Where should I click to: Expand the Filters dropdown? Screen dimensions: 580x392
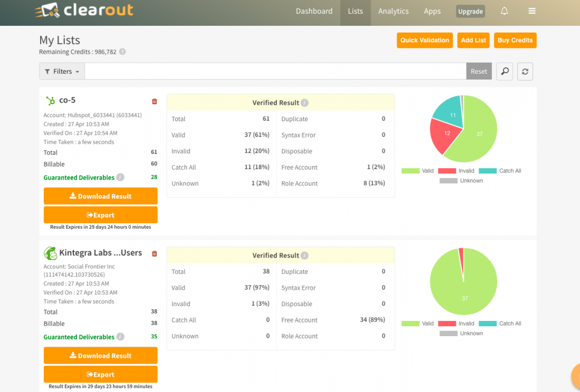coord(62,71)
